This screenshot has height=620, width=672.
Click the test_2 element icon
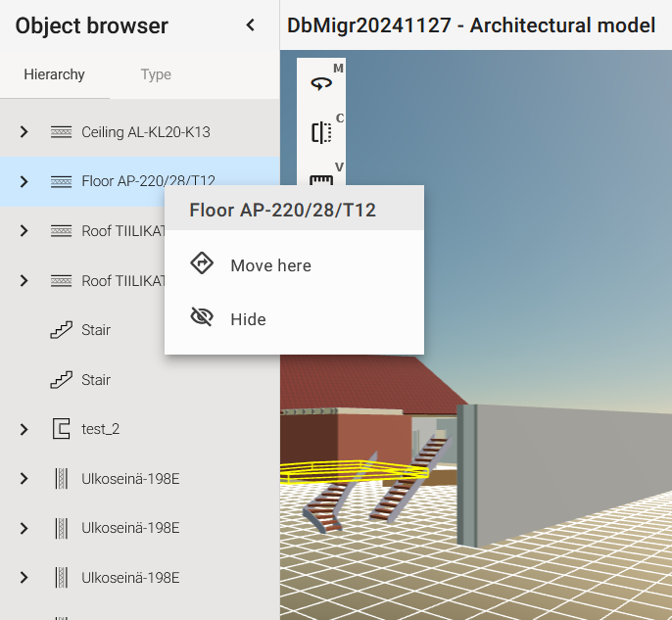61,429
